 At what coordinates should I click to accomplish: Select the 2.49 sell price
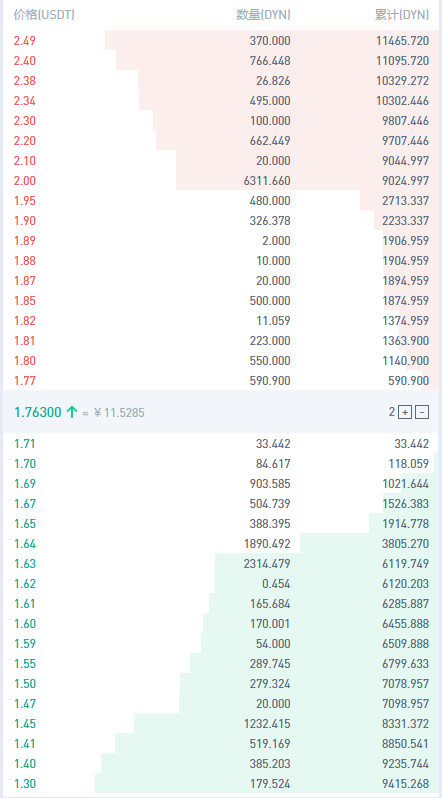pyautogui.click(x=24, y=41)
